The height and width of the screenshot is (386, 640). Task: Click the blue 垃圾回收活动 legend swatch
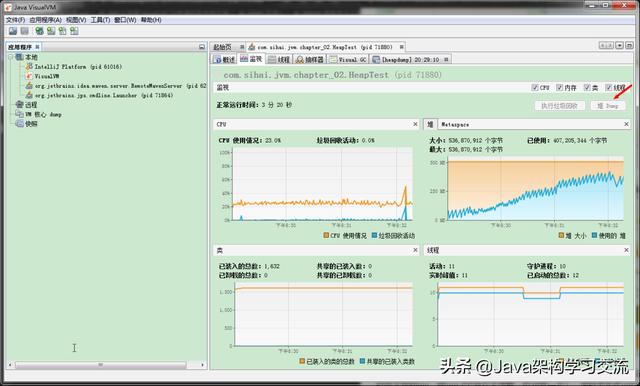[x=374, y=235]
